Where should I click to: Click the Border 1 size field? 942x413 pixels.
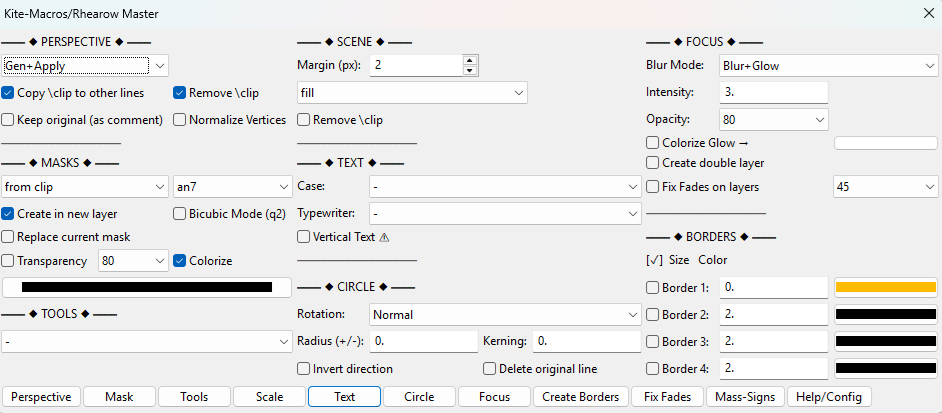[x=773, y=287]
